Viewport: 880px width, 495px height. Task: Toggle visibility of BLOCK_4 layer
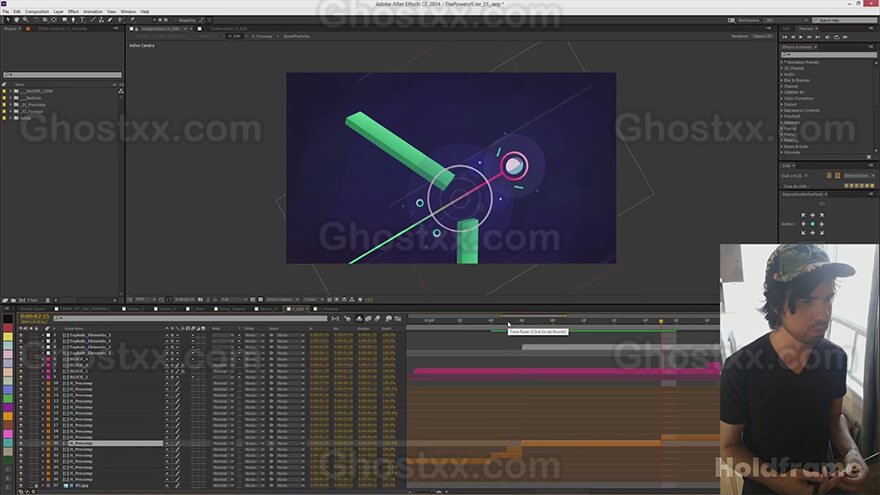(21, 359)
